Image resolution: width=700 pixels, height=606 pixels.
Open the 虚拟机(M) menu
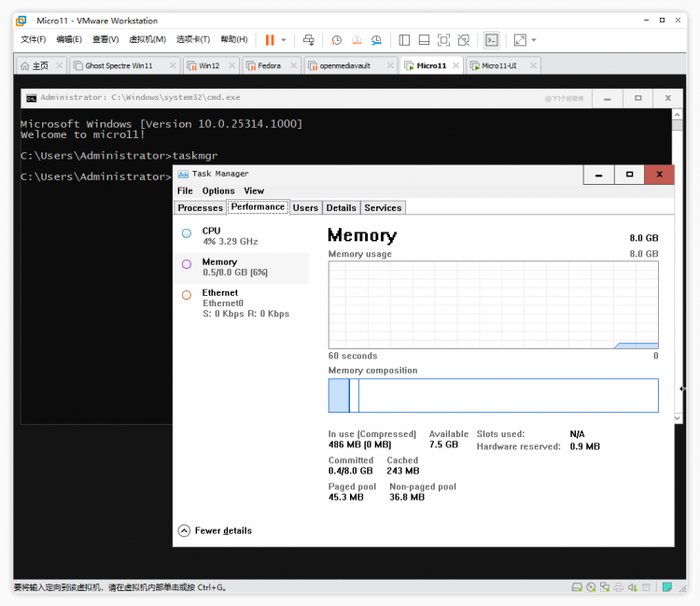[147, 39]
